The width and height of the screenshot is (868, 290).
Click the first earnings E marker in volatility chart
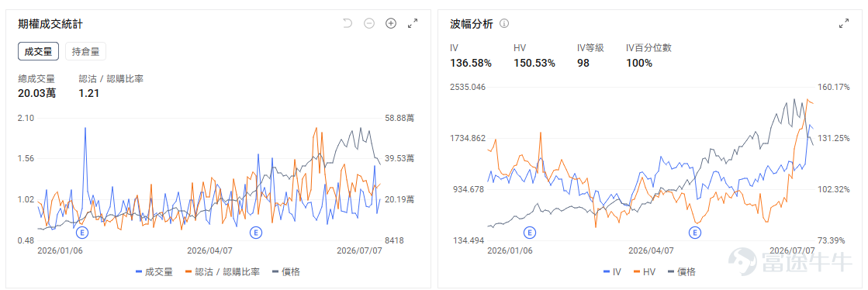(x=530, y=232)
